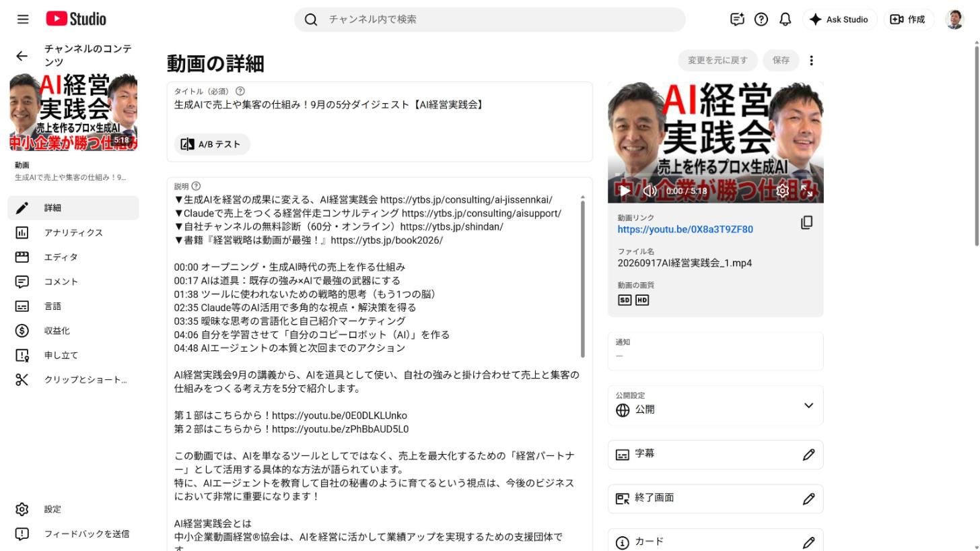Copy the video link with the copy icon
This screenshot has height=551, width=980.
[x=806, y=223]
